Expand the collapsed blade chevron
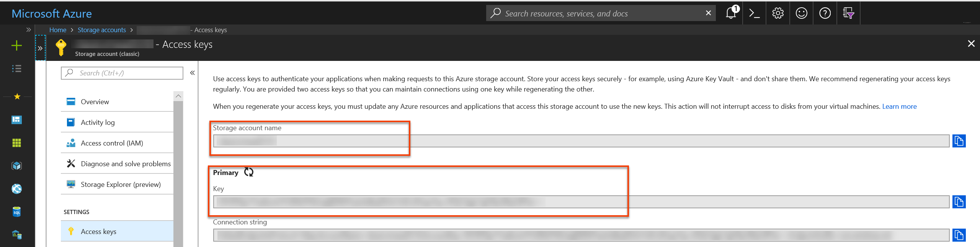This screenshot has width=980, height=247. tap(40, 48)
